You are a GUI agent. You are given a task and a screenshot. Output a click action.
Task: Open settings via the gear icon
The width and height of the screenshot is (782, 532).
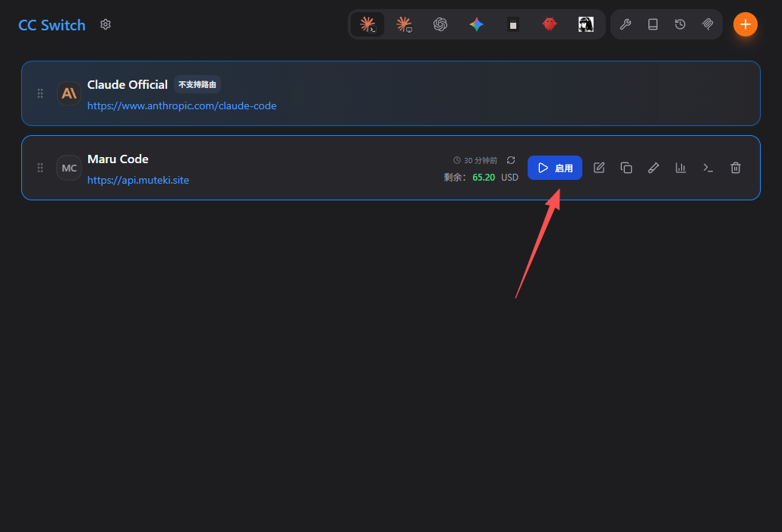pos(106,24)
